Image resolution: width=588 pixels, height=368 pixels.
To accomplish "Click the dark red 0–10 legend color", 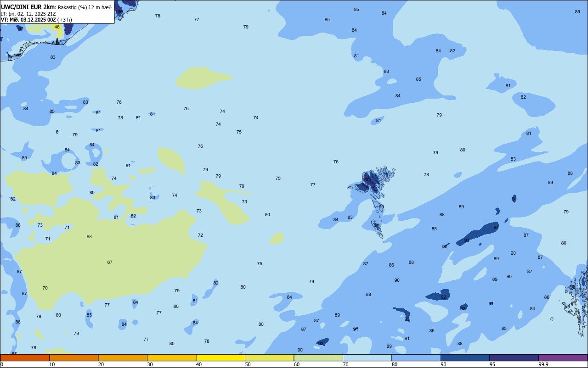I will click(25, 357).
